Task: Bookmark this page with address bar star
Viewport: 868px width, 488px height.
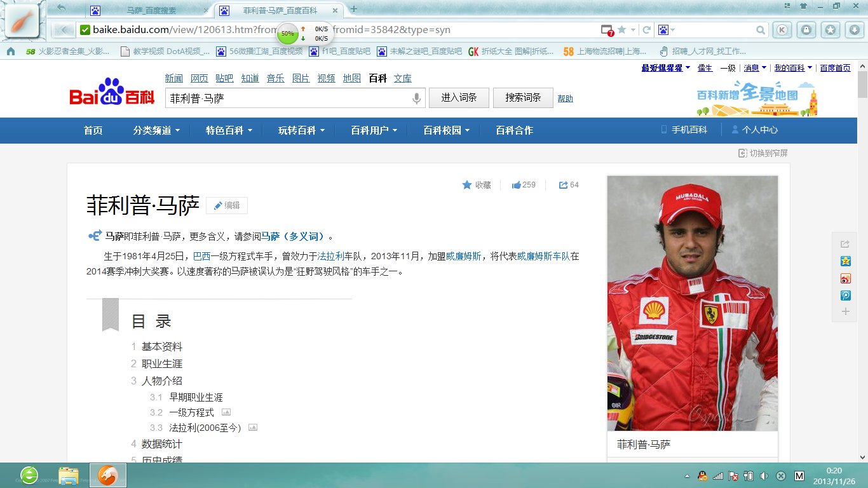Action: 621,30
